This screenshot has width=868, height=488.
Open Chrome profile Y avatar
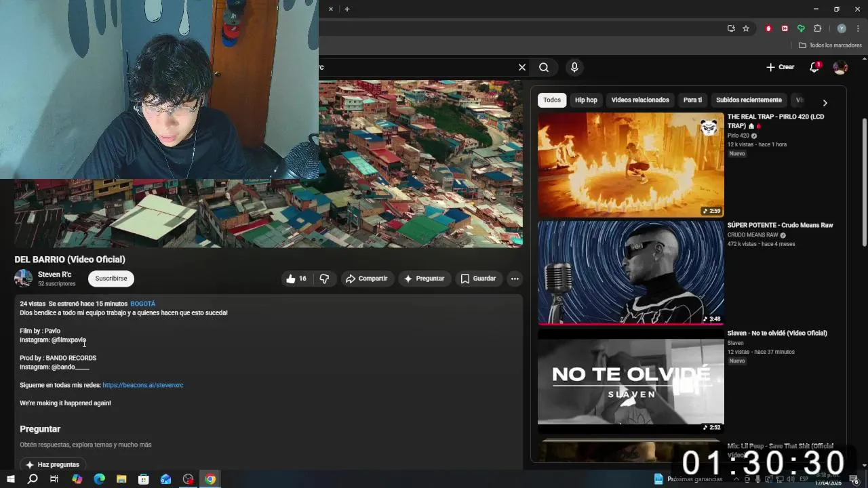click(842, 28)
